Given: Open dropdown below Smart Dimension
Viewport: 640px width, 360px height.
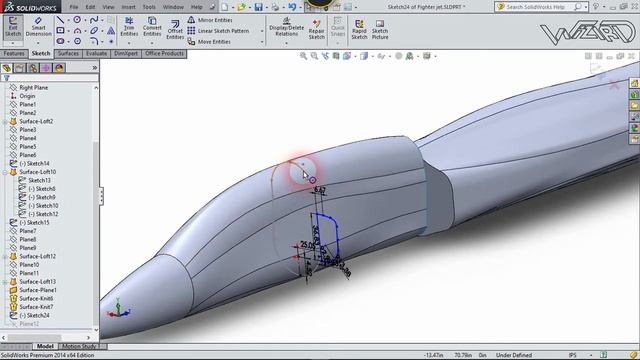Looking at the screenshot, I should (38, 43).
